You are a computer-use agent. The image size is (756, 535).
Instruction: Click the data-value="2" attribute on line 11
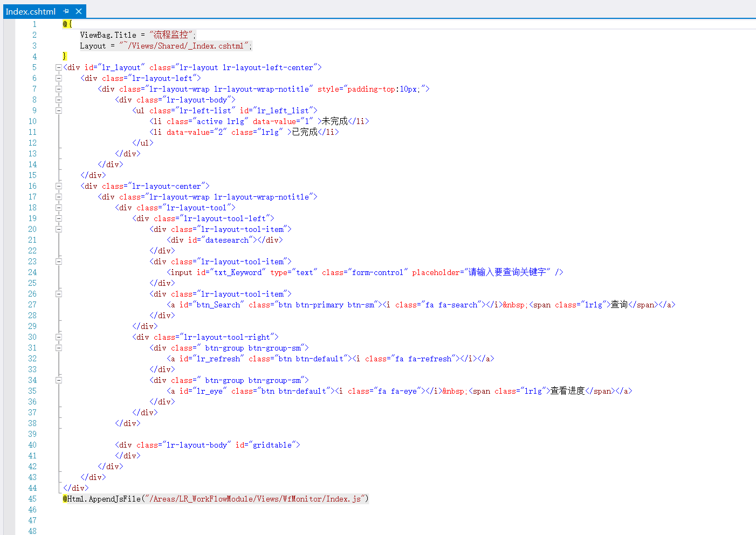(x=196, y=132)
